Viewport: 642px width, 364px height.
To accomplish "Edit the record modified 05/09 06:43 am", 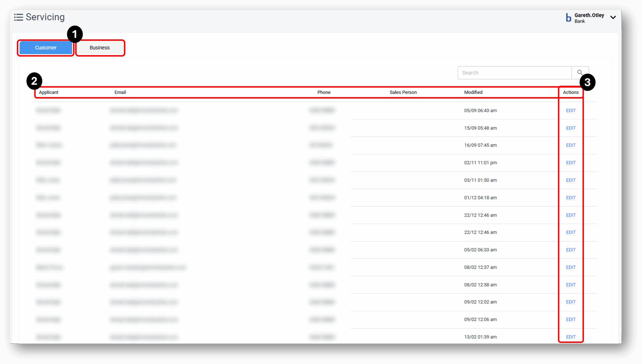I will pos(571,110).
